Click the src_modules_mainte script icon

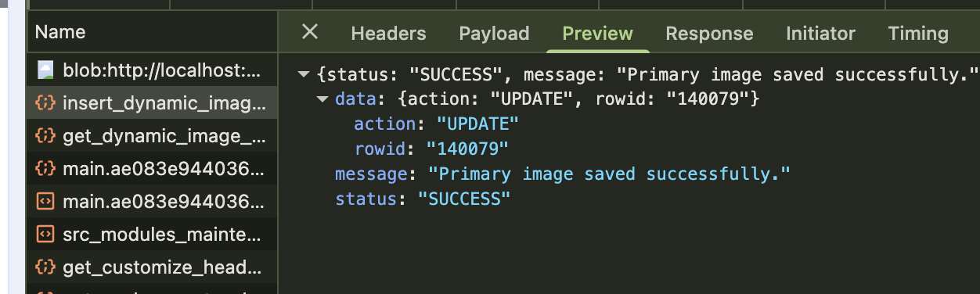[x=46, y=235]
